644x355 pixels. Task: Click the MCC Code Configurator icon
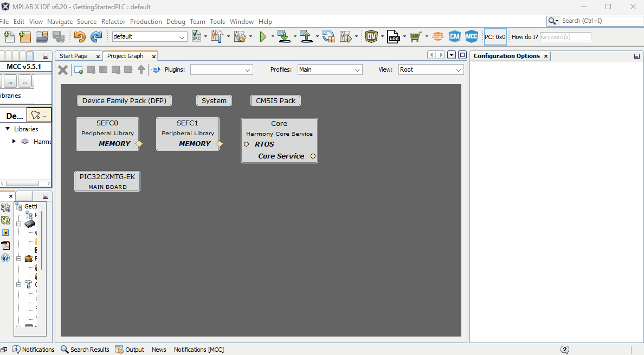click(472, 36)
